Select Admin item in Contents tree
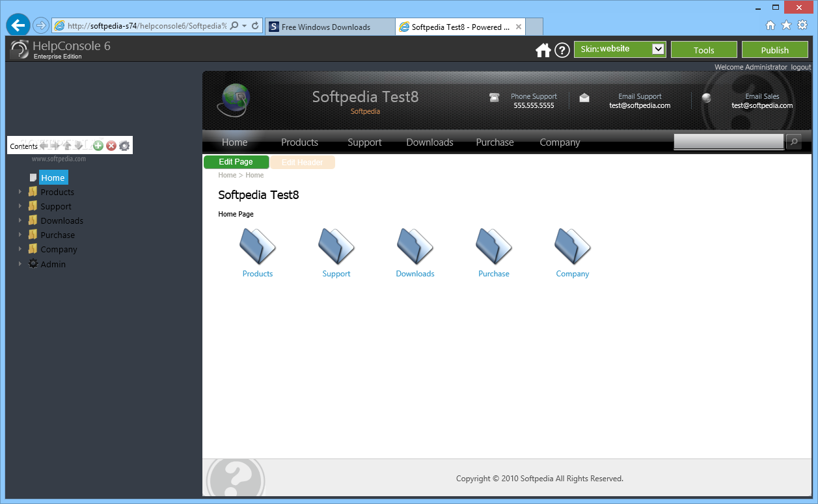This screenshot has height=504, width=818. [53, 264]
